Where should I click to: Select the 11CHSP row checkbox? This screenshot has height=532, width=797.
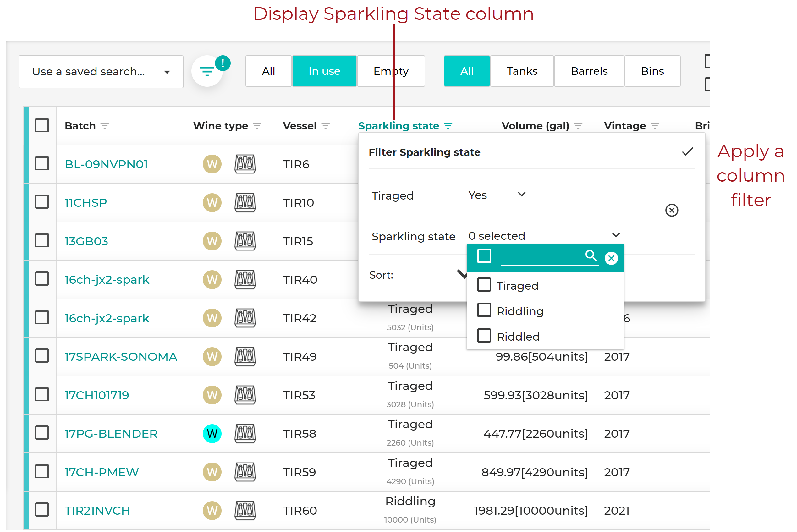42,201
